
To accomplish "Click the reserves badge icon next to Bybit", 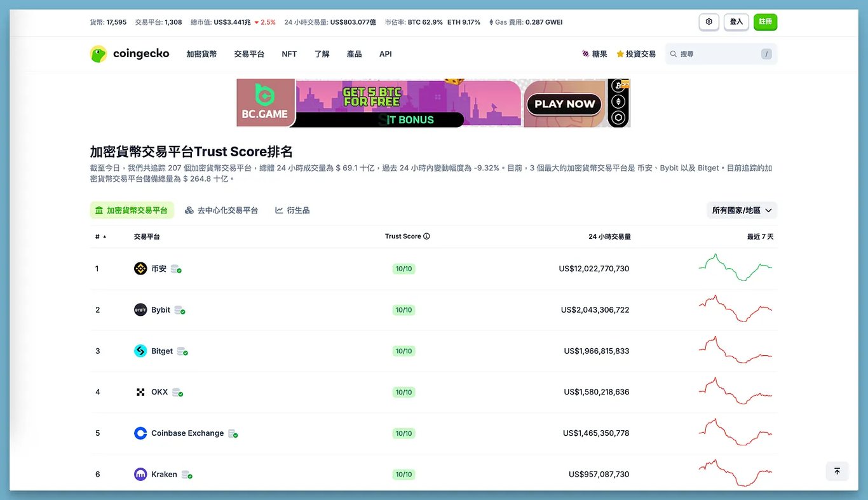I will (180, 310).
